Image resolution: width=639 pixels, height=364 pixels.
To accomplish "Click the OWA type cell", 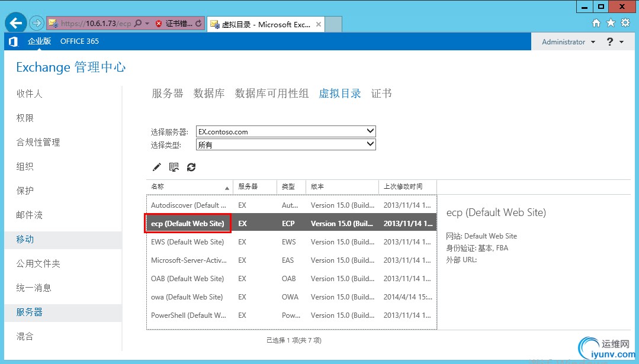I will point(290,297).
